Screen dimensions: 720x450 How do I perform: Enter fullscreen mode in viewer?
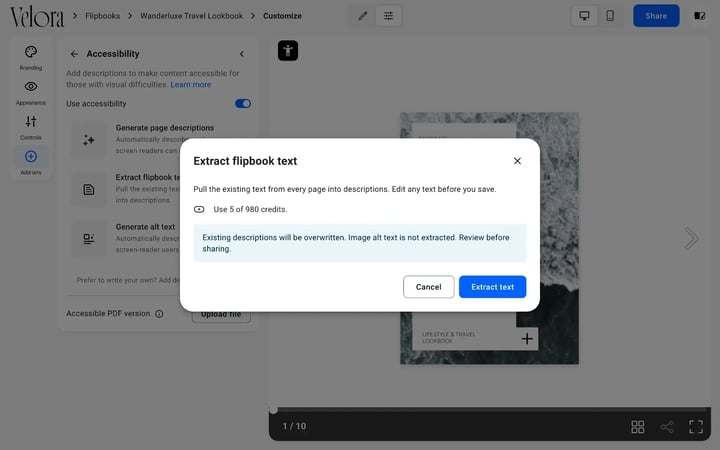tap(696, 427)
